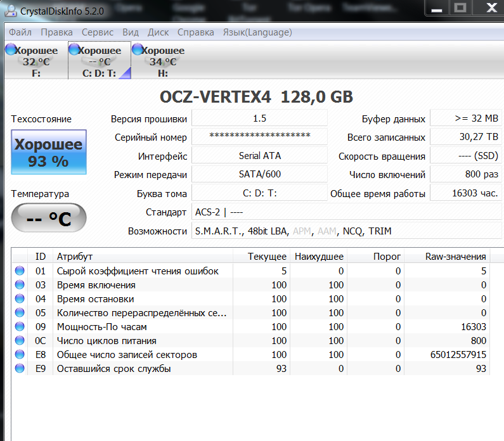This screenshot has width=504, height=441.
Task: Click the firmware version field 1.5
Action: point(259,118)
